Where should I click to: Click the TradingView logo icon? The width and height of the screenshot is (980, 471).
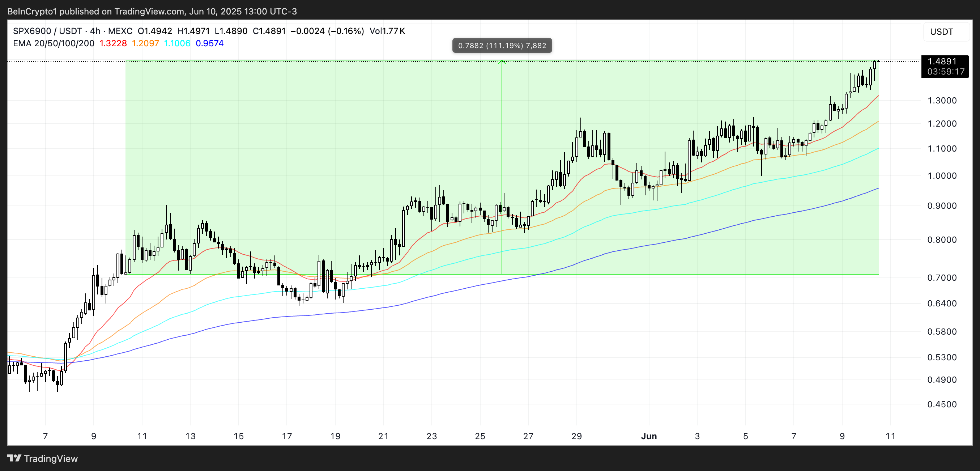coord(14,458)
